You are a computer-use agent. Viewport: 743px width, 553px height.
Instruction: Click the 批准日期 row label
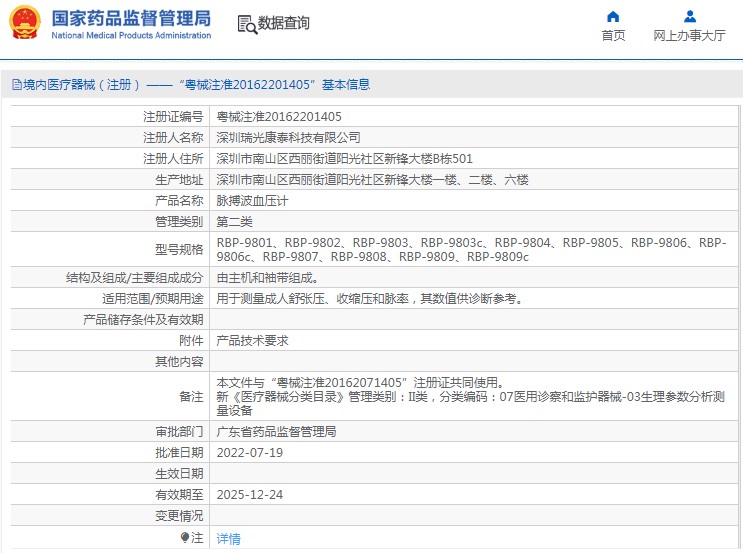tap(179, 453)
